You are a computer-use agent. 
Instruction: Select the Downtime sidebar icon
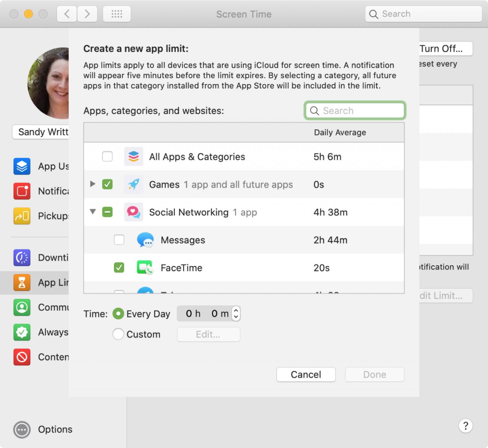point(22,258)
